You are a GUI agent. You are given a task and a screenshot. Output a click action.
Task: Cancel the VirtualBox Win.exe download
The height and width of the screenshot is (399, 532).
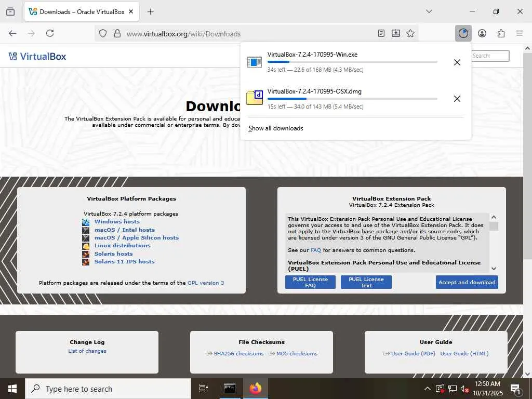(x=457, y=62)
